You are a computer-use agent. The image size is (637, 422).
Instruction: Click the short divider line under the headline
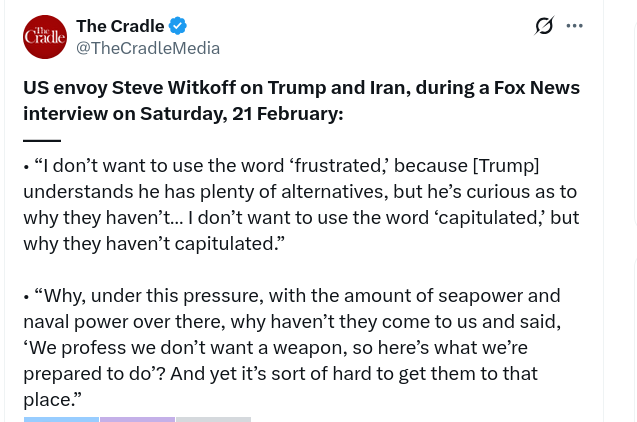pos(42,141)
